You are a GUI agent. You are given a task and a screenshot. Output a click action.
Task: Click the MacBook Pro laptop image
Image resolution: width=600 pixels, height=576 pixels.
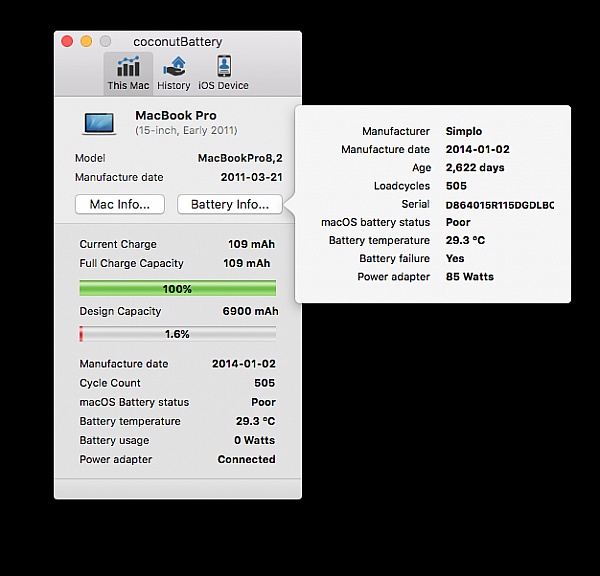coord(99,123)
